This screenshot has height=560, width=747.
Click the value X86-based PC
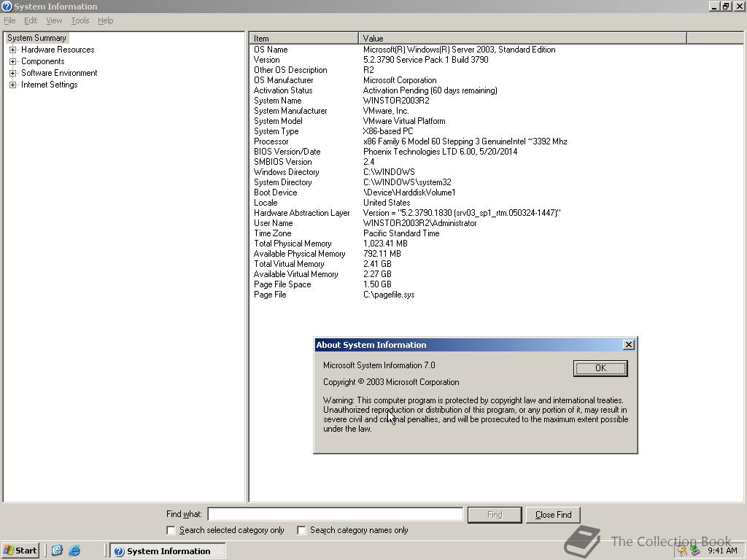(388, 131)
